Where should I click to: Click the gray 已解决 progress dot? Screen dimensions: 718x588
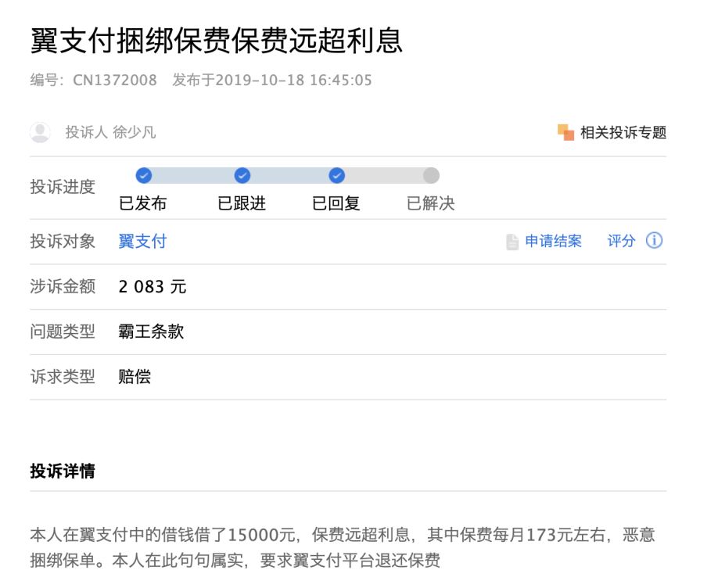click(x=431, y=175)
